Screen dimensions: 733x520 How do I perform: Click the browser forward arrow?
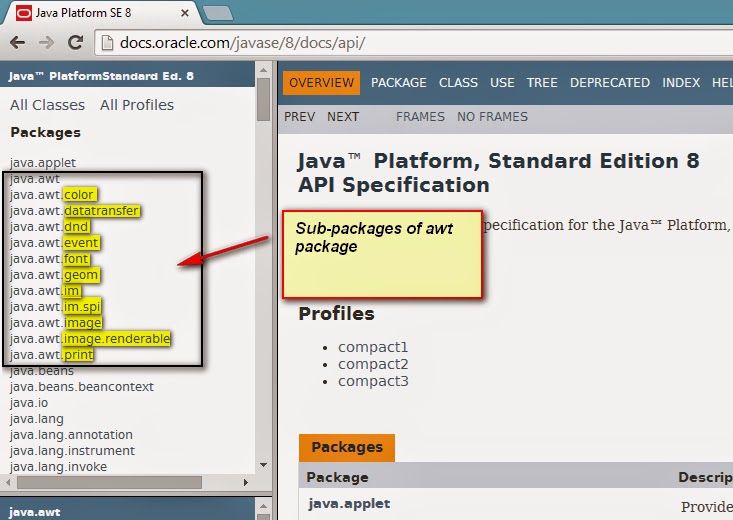point(46,43)
